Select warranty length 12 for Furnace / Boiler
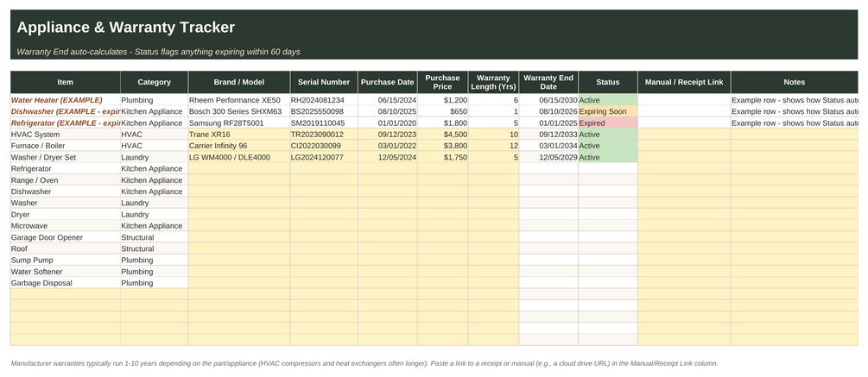868x377 pixels. click(x=493, y=146)
